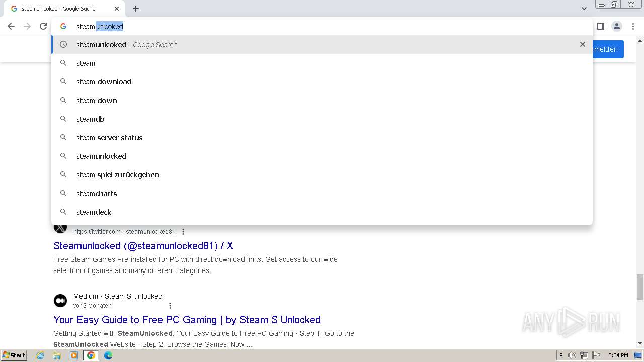This screenshot has width=644, height=362.
Task: Click the address bar text steamunlcoked
Action: (100, 26)
